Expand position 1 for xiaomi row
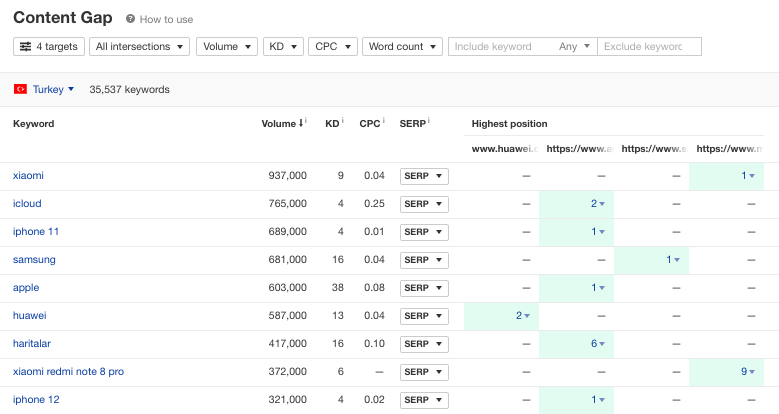Viewport: 779px width, 414px height. [x=748, y=175]
